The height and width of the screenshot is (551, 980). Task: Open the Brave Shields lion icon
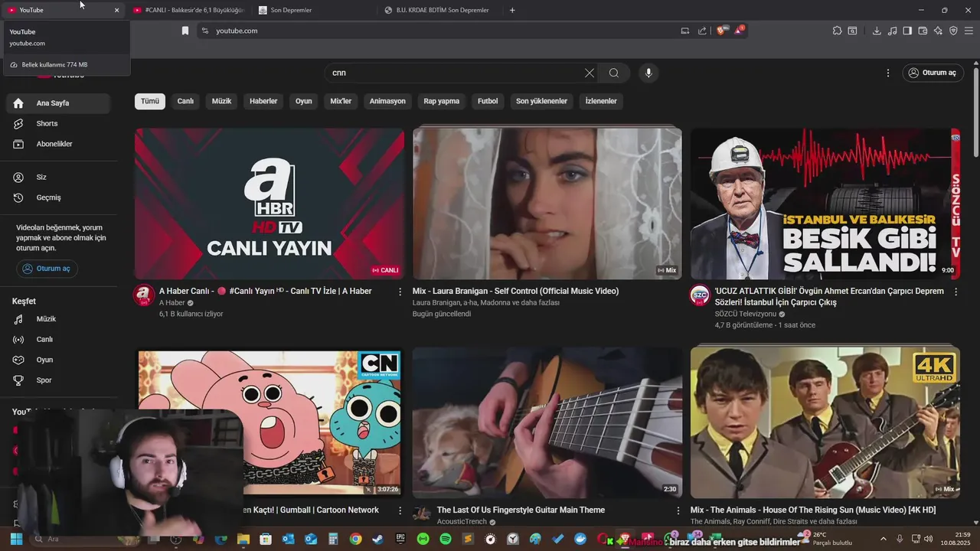tap(721, 31)
